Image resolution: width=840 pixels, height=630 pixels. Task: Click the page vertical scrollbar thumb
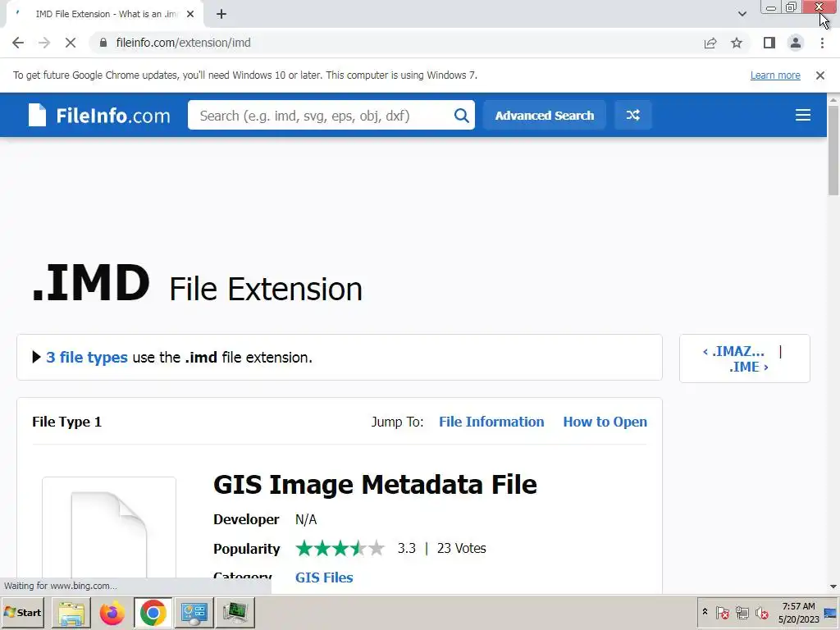tap(833, 150)
